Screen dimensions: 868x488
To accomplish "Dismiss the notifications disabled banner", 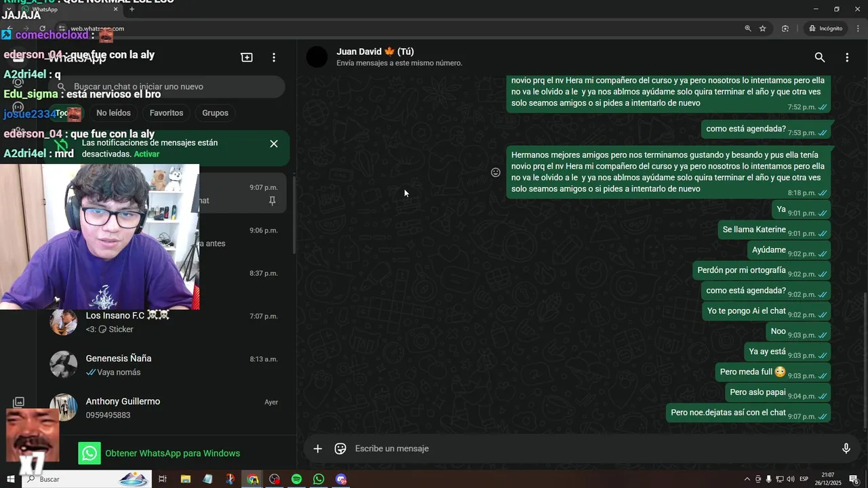I will tap(274, 144).
